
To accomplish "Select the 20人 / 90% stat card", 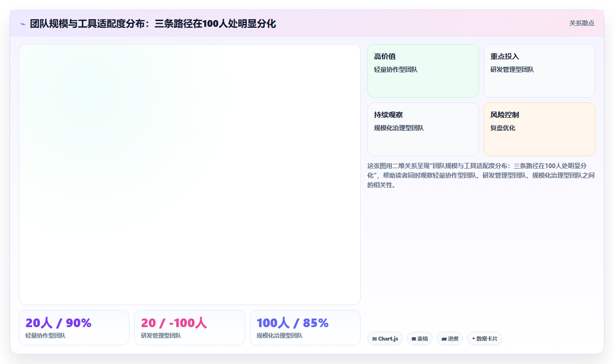I will coord(74,328).
